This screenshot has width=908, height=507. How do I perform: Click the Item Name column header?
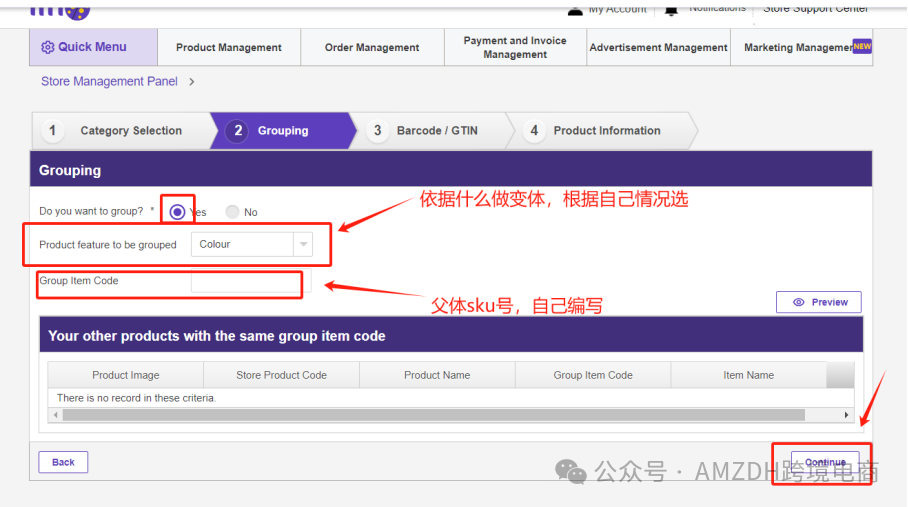(748, 375)
